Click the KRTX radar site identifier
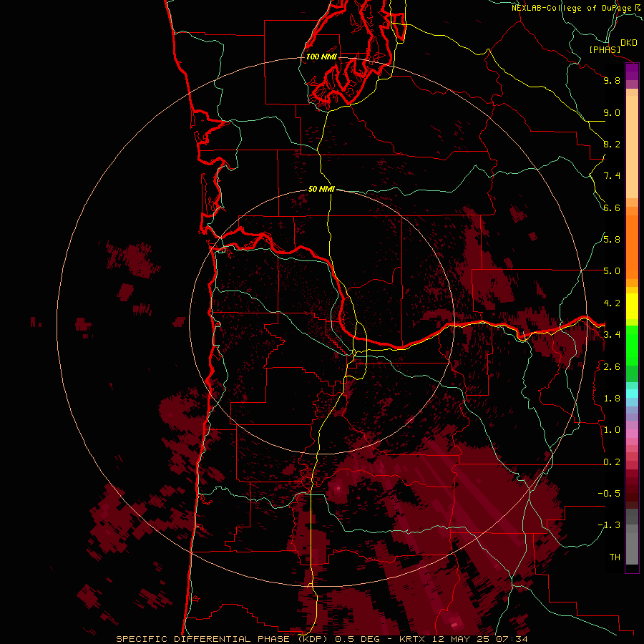 click(x=411, y=639)
